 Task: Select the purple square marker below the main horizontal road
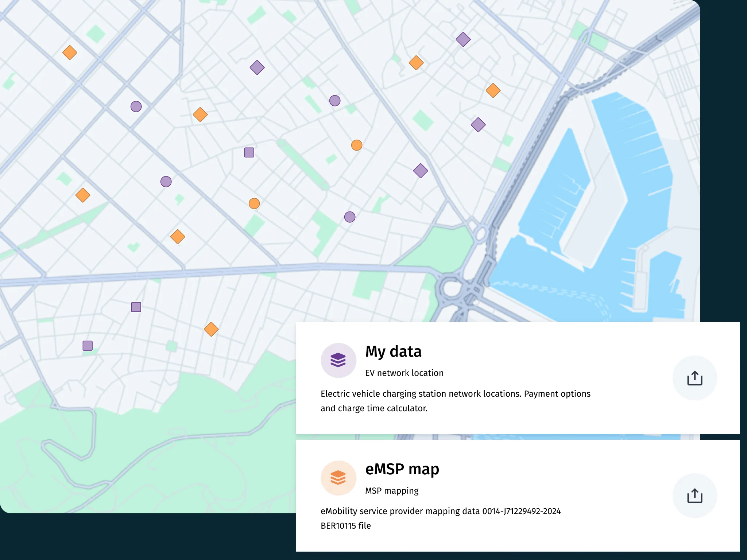tap(136, 307)
